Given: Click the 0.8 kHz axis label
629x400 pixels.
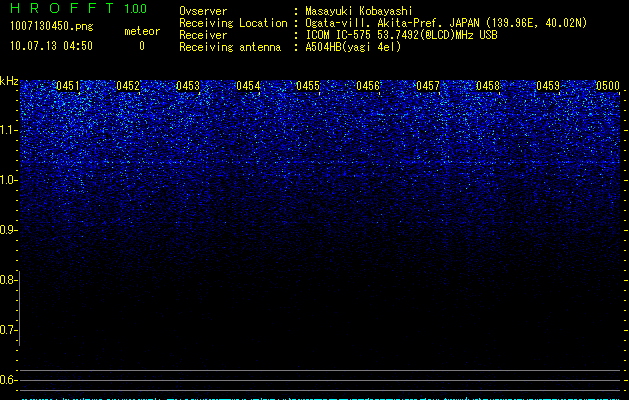Looking at the screenshot, I should [8, 280].
